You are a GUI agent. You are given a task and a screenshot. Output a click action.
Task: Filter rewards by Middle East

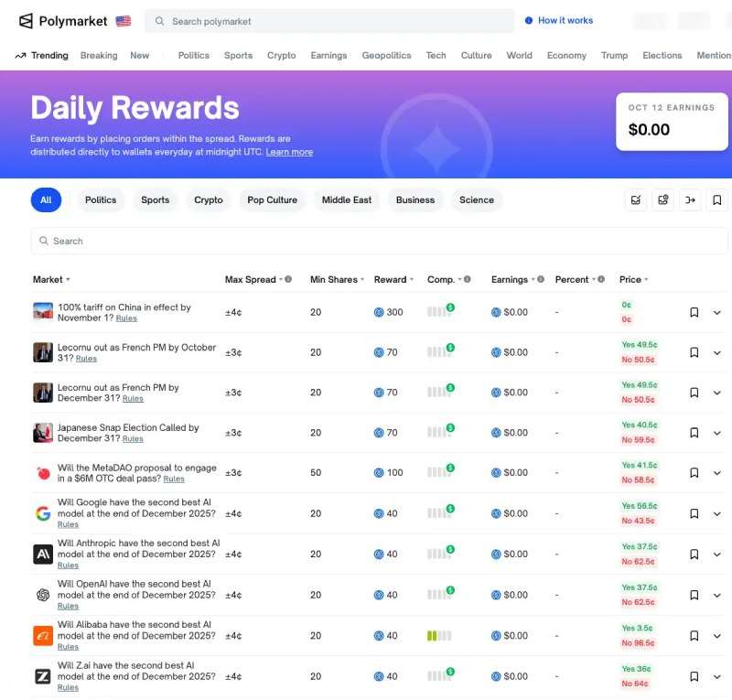(347, 199)
